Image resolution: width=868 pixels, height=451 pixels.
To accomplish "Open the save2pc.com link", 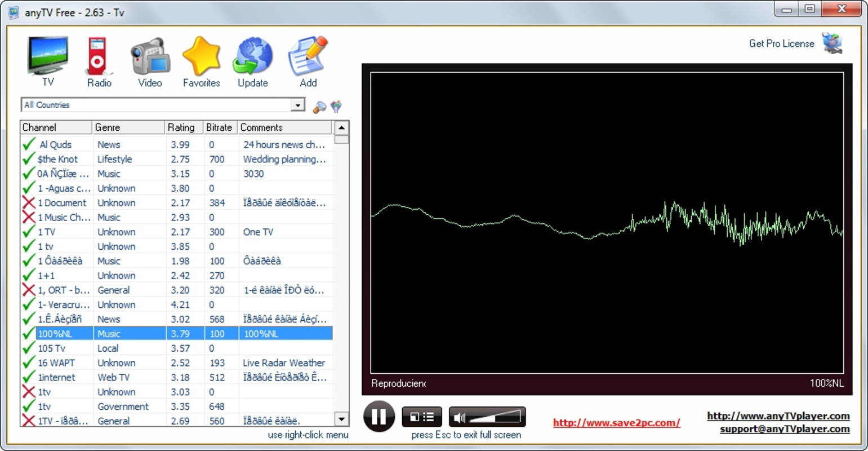I will pos(616,422).
